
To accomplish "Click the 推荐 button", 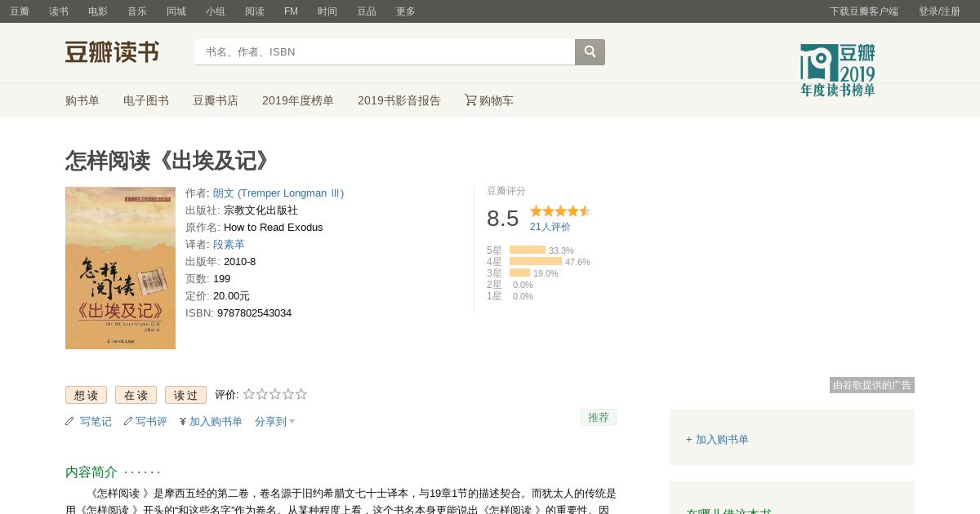I will pyautogui.click(x=599, y=417).
